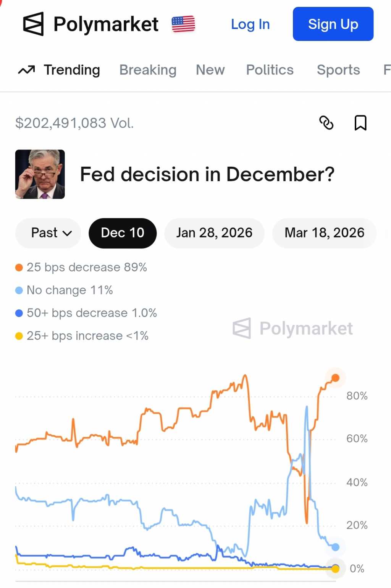The image size is (391, 588).
Task: Click the US flag icon
Action: (183, 24)
